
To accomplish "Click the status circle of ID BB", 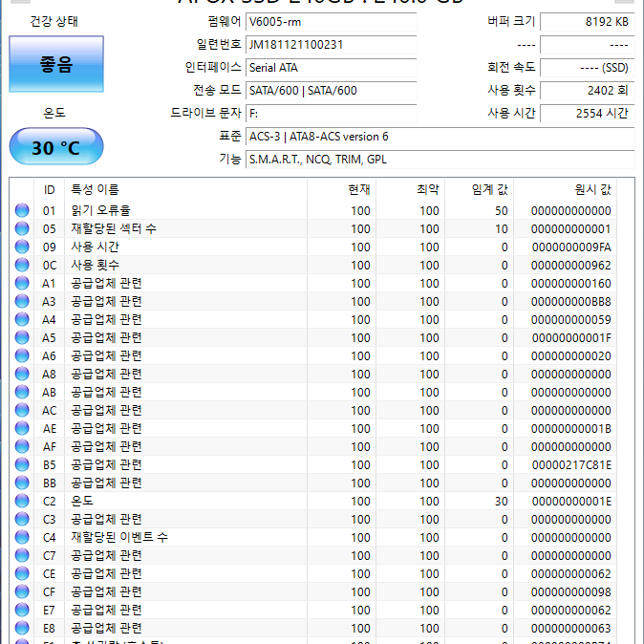I will click(x=22, y=483).
